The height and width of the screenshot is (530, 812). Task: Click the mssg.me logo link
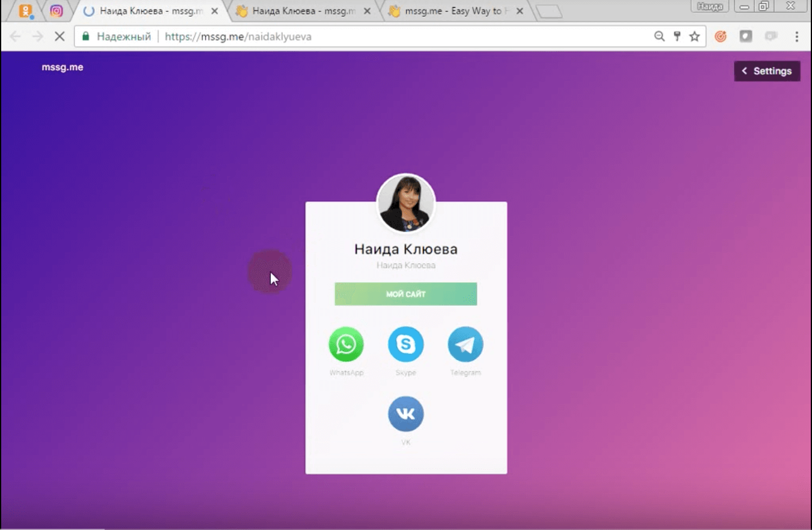coord(62,67)
